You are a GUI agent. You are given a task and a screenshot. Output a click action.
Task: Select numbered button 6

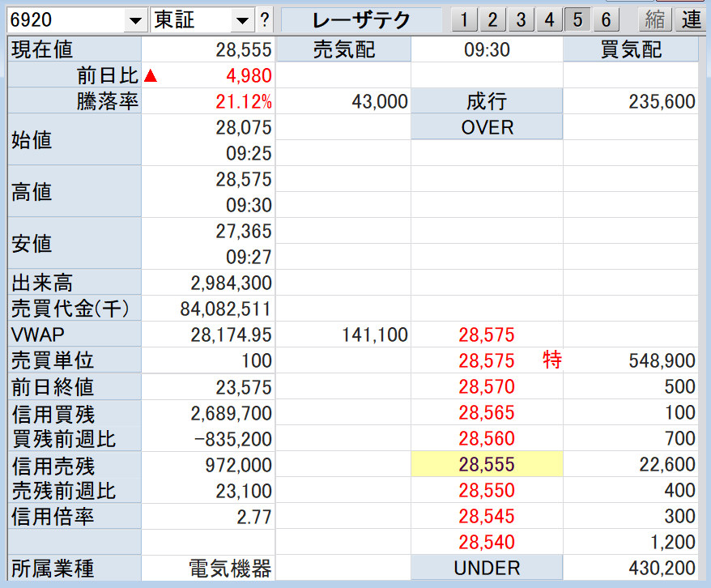point(606,20)
